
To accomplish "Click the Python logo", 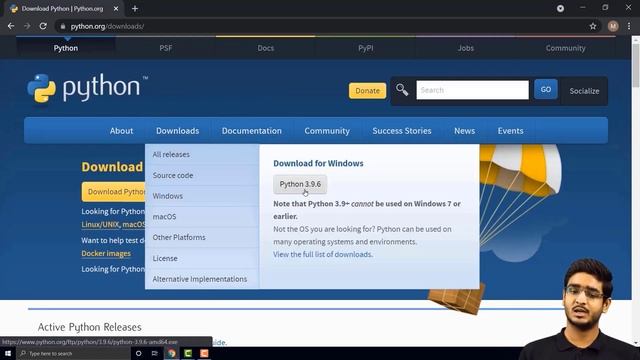I will click(88, 88).
